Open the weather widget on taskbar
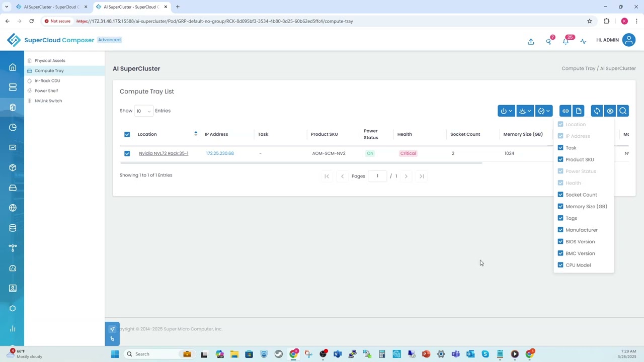The height and width of the screenshot is (362, 644). pyautogui.click(x=25, y=354)
